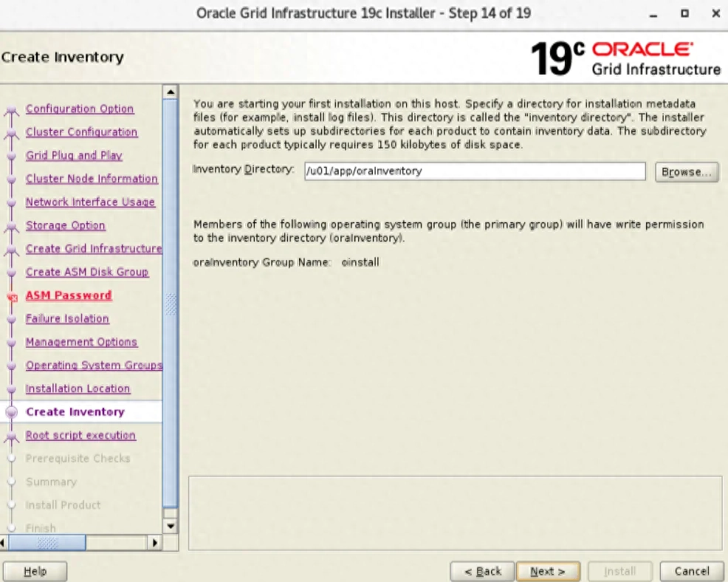728x582 pixels.
Task: Open the Operating System Groups step
Action: (94, 365)
